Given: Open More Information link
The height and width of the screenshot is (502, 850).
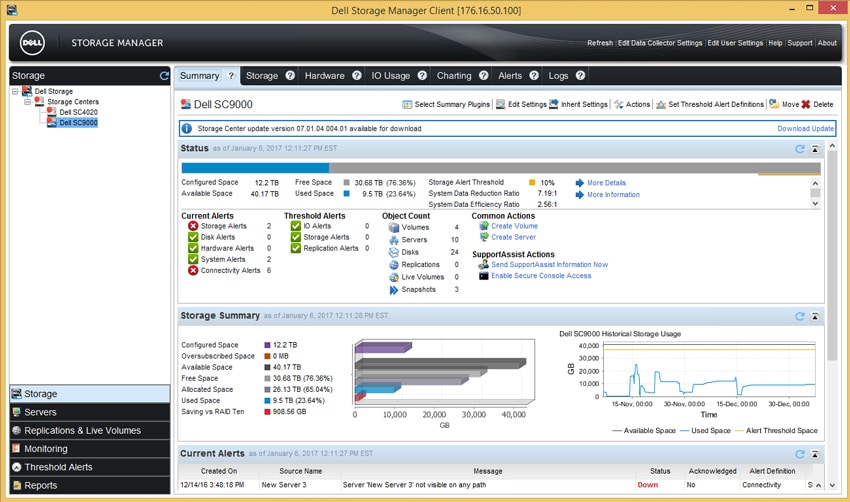Looking at the screenshot, I should click(613, 195).
